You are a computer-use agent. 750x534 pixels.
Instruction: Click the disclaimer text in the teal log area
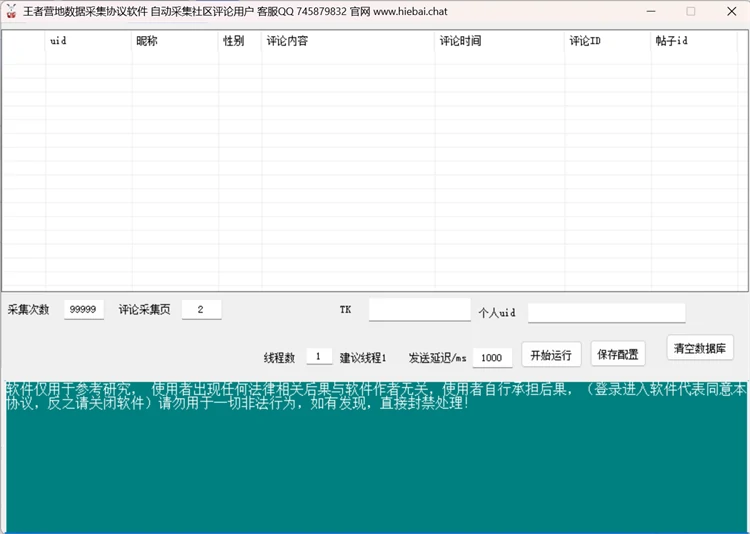click(x=376, y=396)
